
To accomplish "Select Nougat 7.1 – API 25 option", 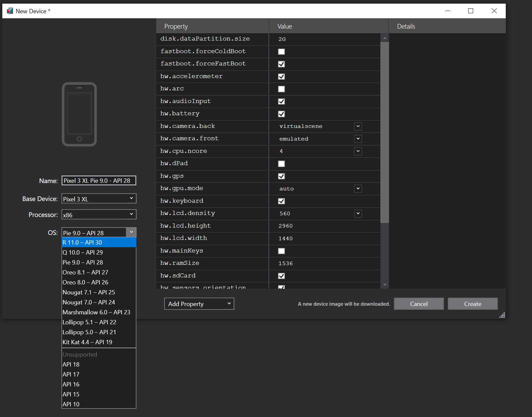I will click(x=99, y=292).
